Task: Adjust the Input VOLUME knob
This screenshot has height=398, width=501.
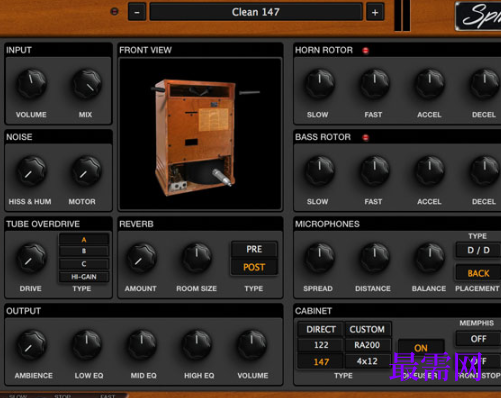Action: [x=32, y=84]
